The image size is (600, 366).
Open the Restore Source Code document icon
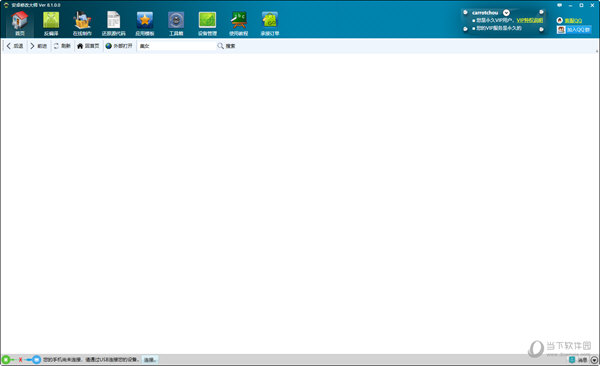click(114, 23)
